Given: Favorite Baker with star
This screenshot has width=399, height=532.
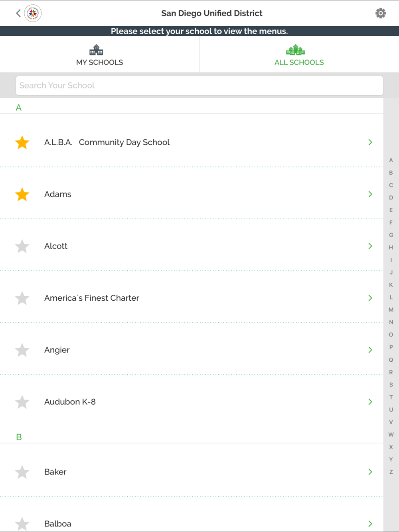Looking at the screenshot, I should tap(22, 472).
